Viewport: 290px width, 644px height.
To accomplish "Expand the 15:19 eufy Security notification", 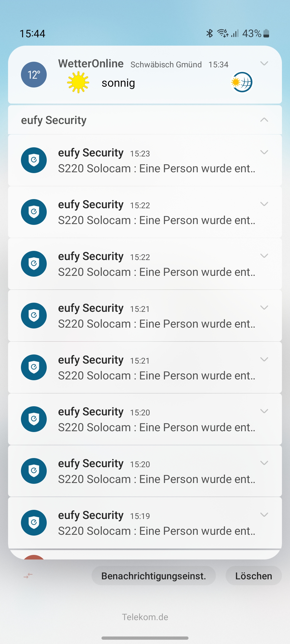I will point(264,515).
